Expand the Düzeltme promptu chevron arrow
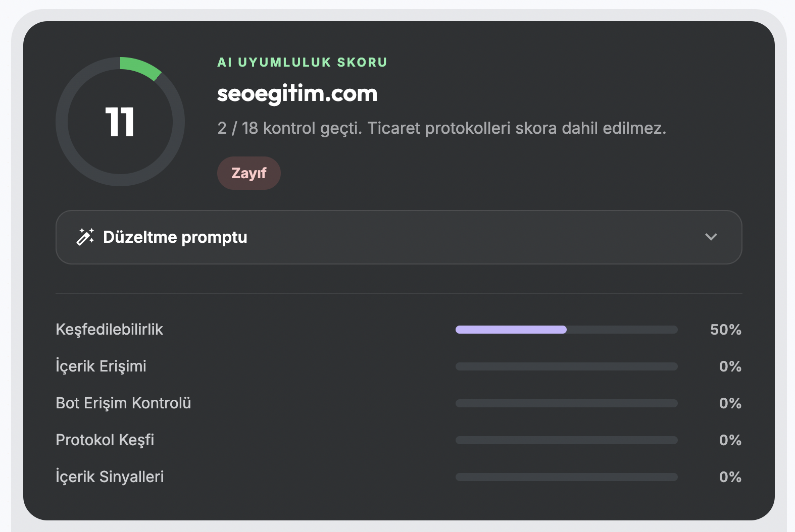Image resolution: width=795 pixels, height=532 pixels. [x=711, y=237]
